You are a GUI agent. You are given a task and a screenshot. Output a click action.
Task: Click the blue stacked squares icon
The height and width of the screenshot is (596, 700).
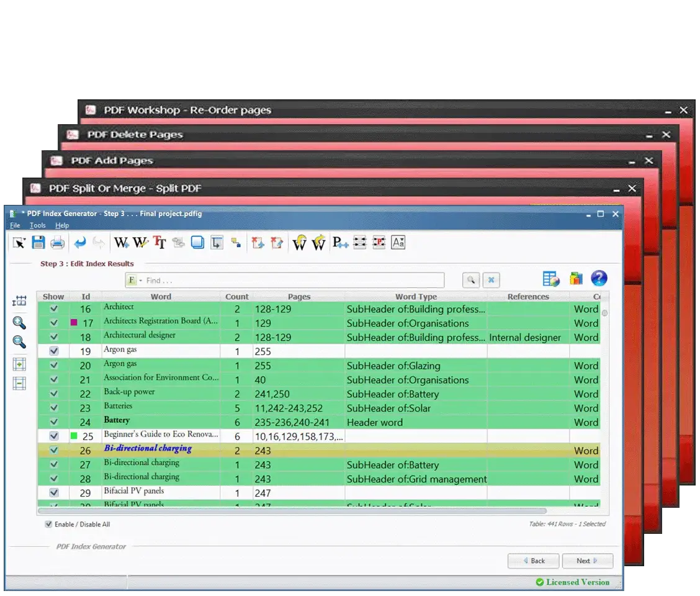197,243
